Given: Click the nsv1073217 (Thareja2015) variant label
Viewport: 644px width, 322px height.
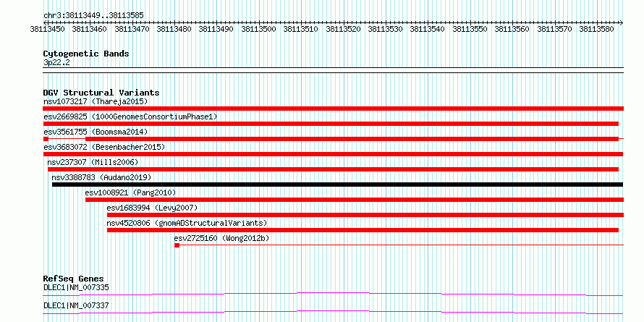Looking at the screenshot, I should 96,101.
